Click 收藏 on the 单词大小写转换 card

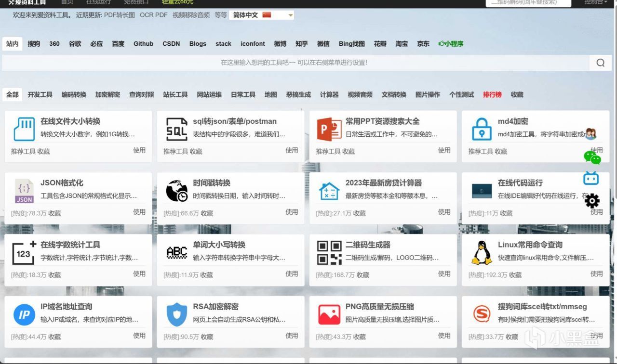(207, 275)
